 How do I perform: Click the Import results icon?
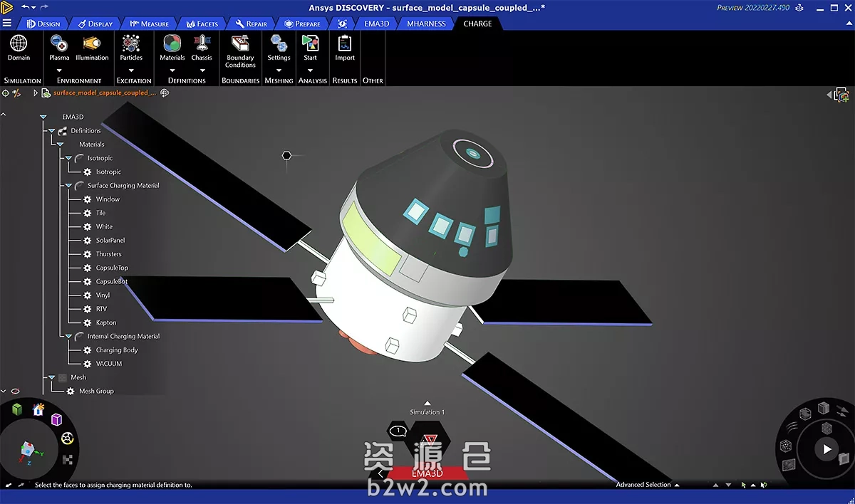[x=345, y=48]
